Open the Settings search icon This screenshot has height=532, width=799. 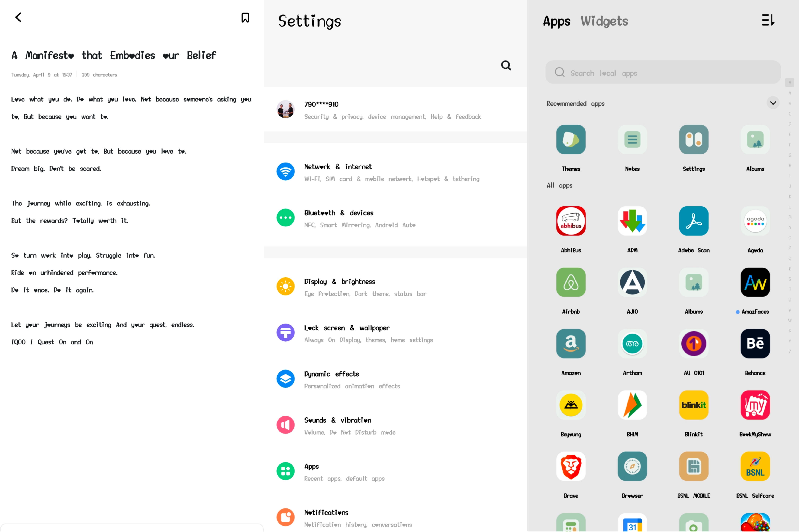tap(506, 65)
